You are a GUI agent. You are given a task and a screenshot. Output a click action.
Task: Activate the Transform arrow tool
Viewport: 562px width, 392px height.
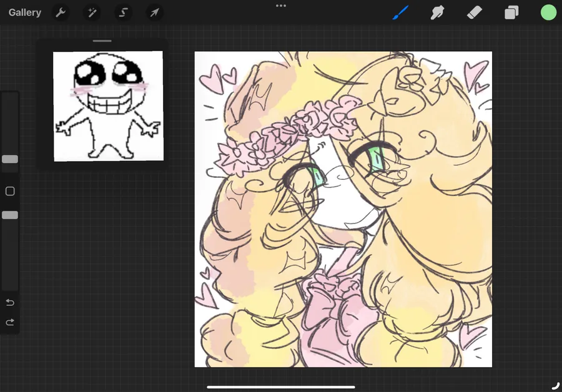click(154, 13)
